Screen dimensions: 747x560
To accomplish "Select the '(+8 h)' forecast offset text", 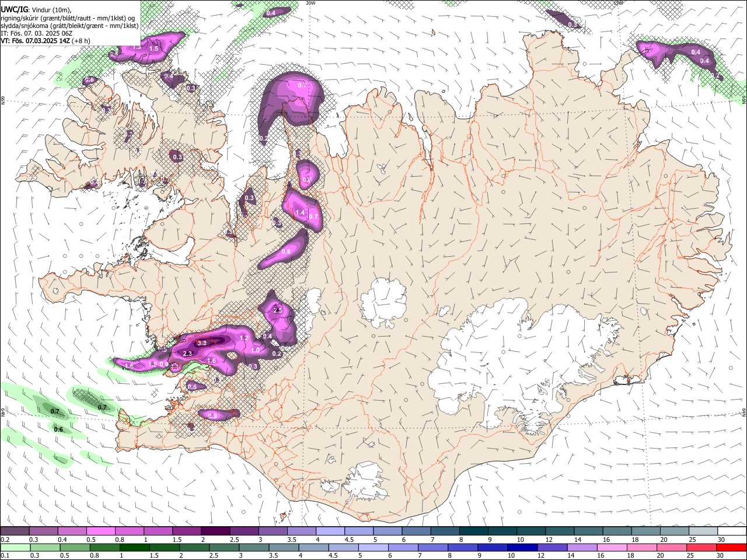I will point(81,41).
